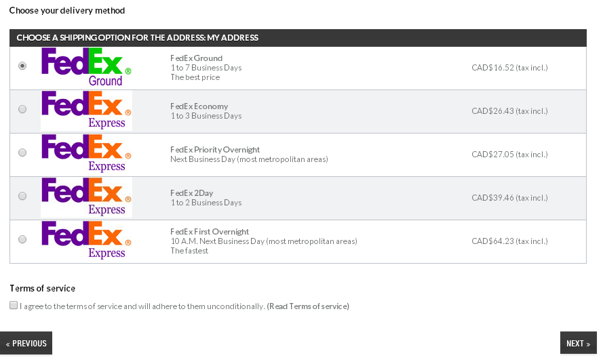
Task: Choose FedEx Priority Overnight radio option
Action: [22, 153]
